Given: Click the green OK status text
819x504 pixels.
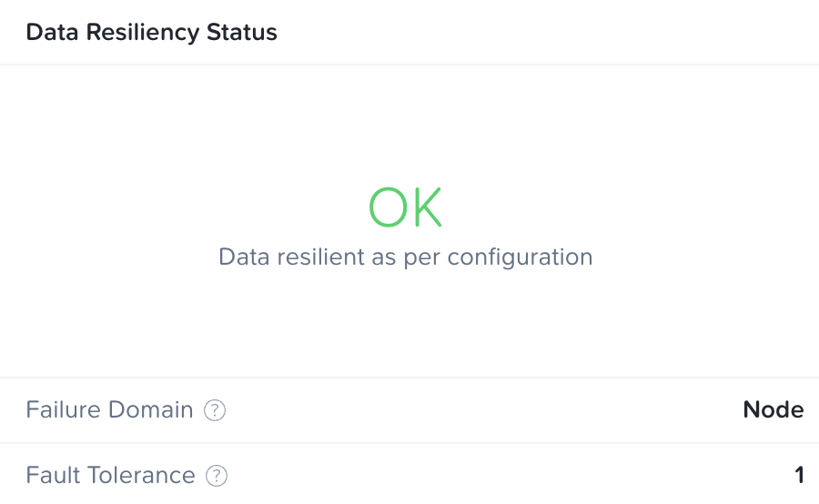Looking at the screenshot, I should tap(405, 207).
